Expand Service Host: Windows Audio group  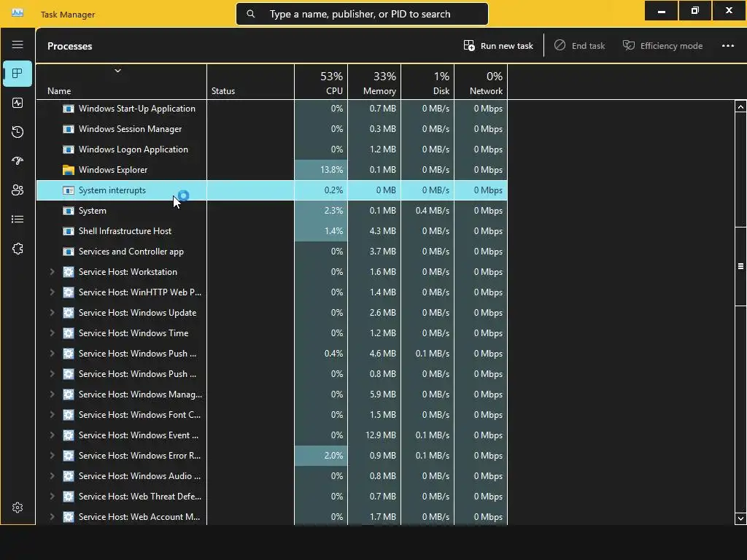tap(52, 476)
